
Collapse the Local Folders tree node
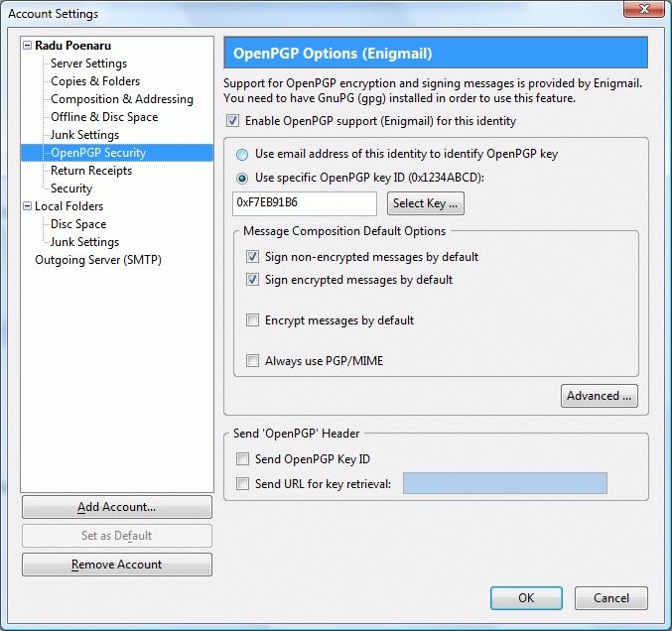pyautogui.click(x=27, y=206)
